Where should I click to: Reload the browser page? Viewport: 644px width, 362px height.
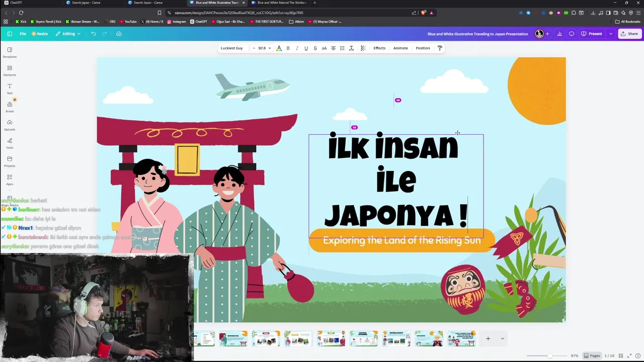(21, 13)
